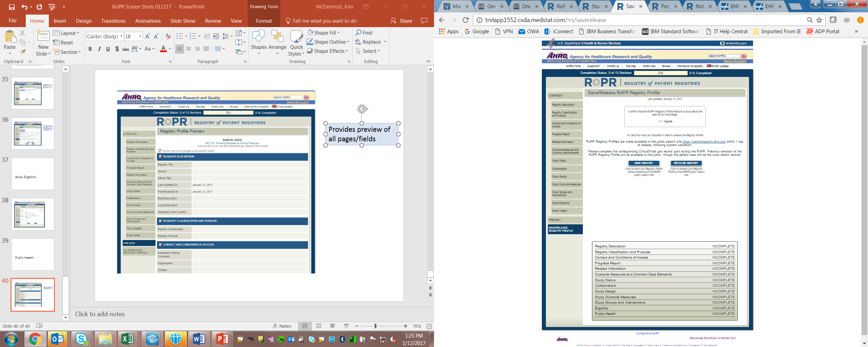Check the I Agree checkbox

[659, 121]
